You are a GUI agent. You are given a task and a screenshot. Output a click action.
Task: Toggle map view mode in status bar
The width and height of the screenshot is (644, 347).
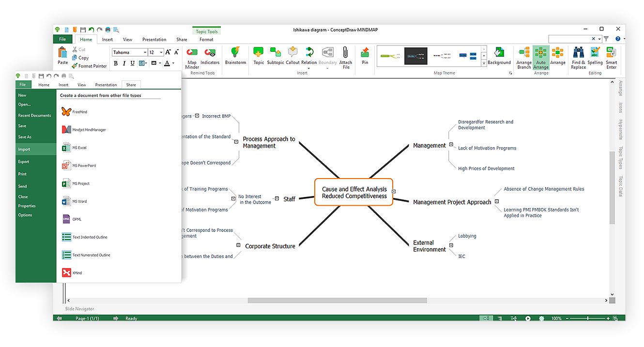click(x=486, y=318)
